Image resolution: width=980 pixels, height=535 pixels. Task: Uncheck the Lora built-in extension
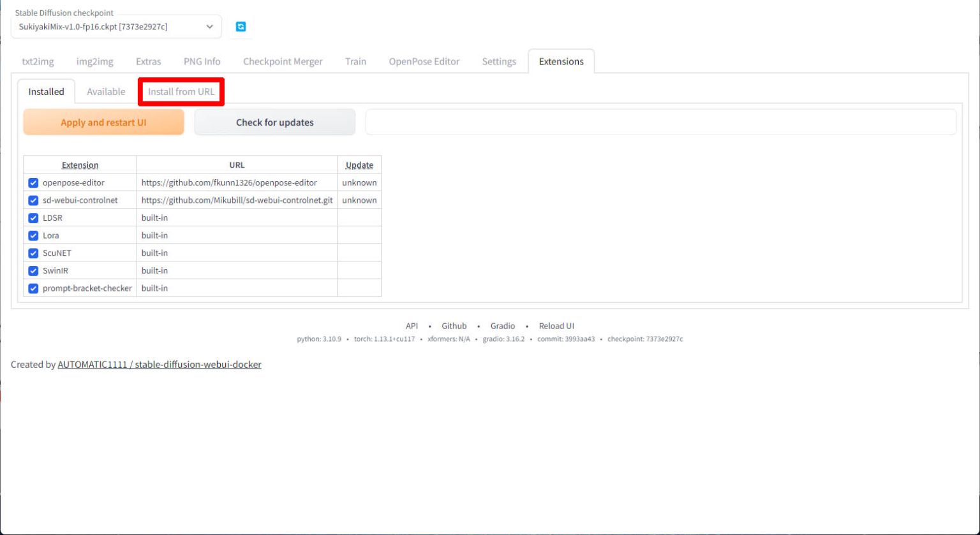(x=34, y=235)
